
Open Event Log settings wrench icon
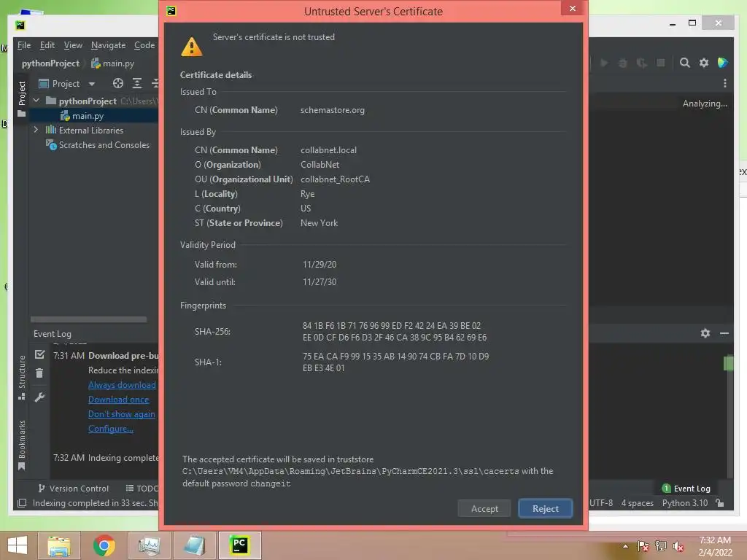point(39,397)
